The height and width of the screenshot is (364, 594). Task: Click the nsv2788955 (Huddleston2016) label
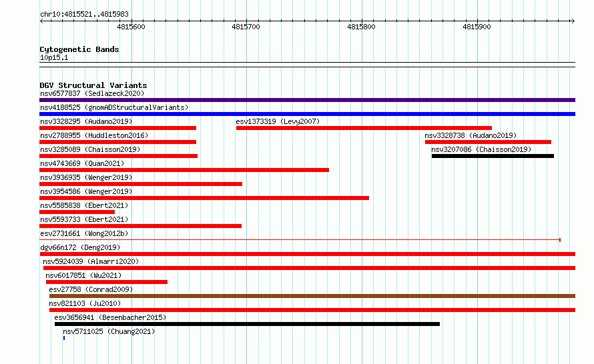click(94, 135)
